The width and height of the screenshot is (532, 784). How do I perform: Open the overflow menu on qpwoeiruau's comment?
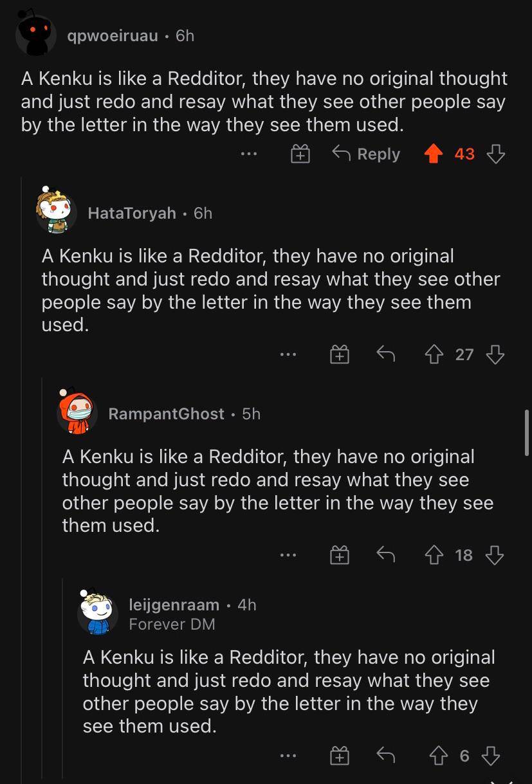[248, 154]
